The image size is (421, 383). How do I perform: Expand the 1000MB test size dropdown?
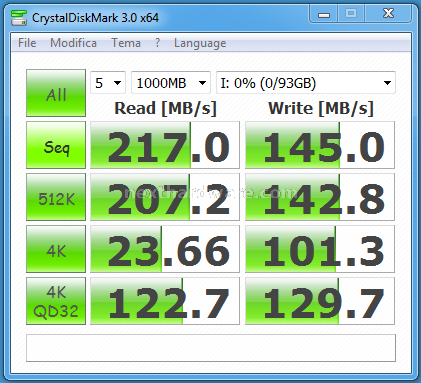coord(171,83)
